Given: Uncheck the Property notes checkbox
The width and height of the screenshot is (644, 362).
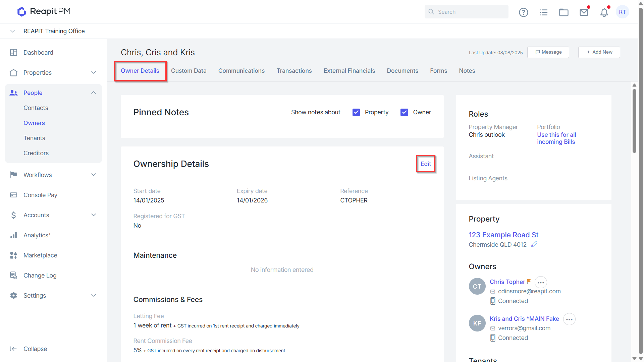Looking at the screenshot, I should 356,112.
